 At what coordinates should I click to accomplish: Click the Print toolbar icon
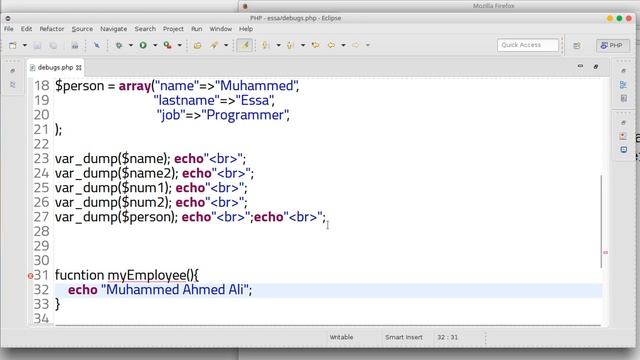click(x=75, y=45)
